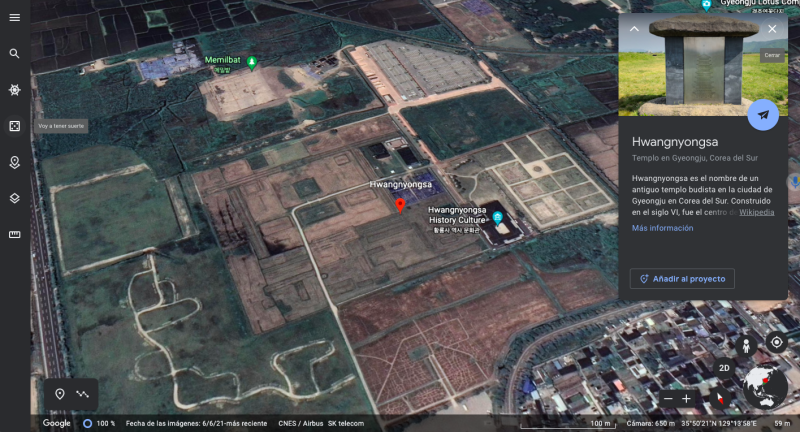This screenshot has width=800, height=432.
Task: Open the Wikipedia link
Action: pos(756,212)
